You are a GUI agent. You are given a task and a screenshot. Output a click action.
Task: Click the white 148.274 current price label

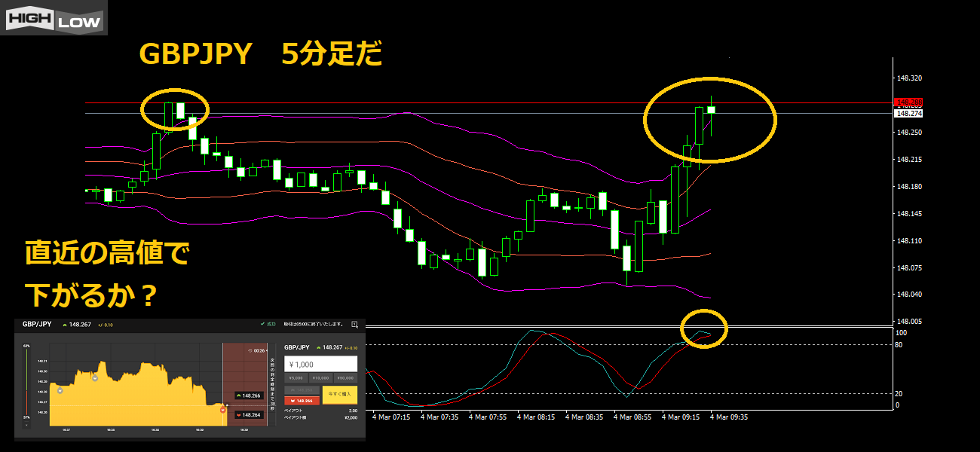pyautogui.click(x=908, y=114)
